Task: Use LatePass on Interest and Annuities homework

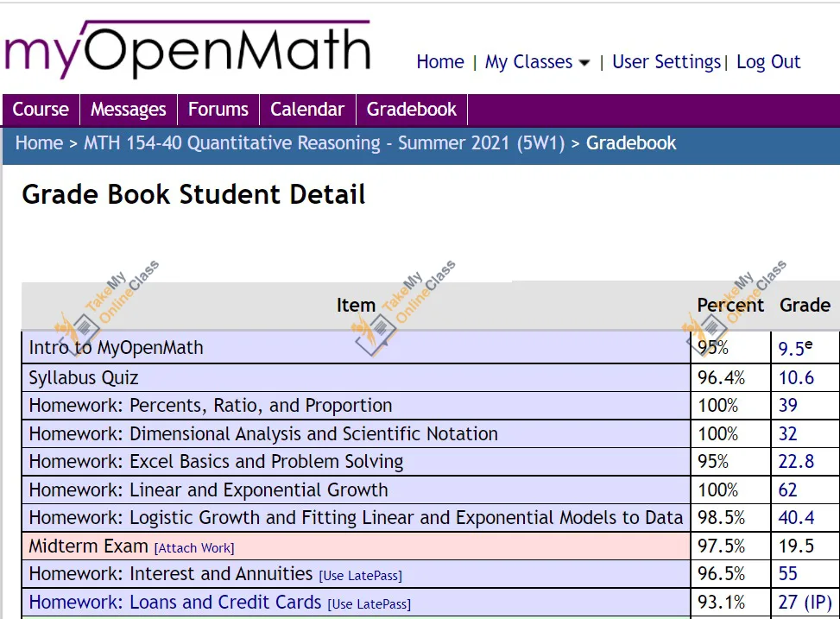Action: [x=361, y=576]
